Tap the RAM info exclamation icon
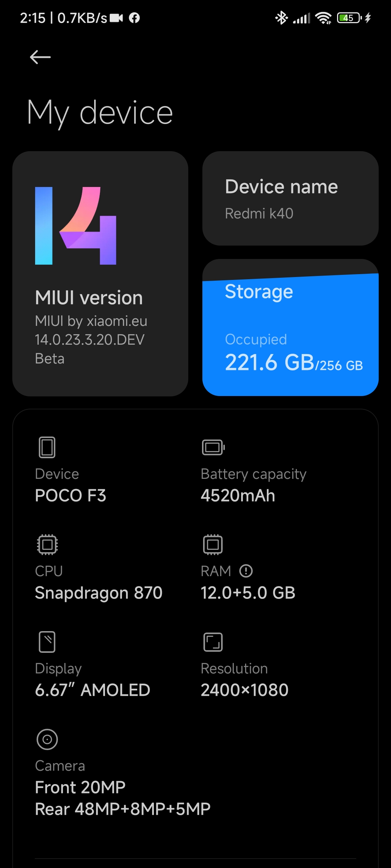The image size is (391, 868). [x=246, y=571]
